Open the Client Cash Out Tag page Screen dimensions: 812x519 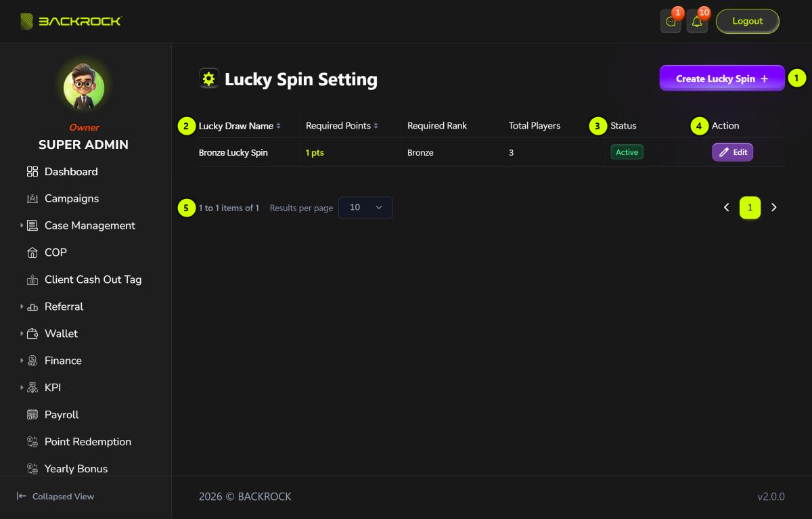click(93, 280)
